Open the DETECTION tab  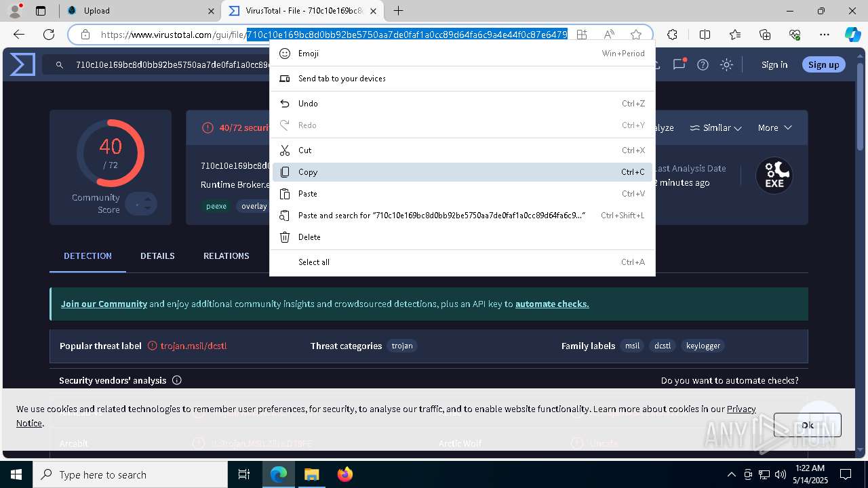pos(87,256)
